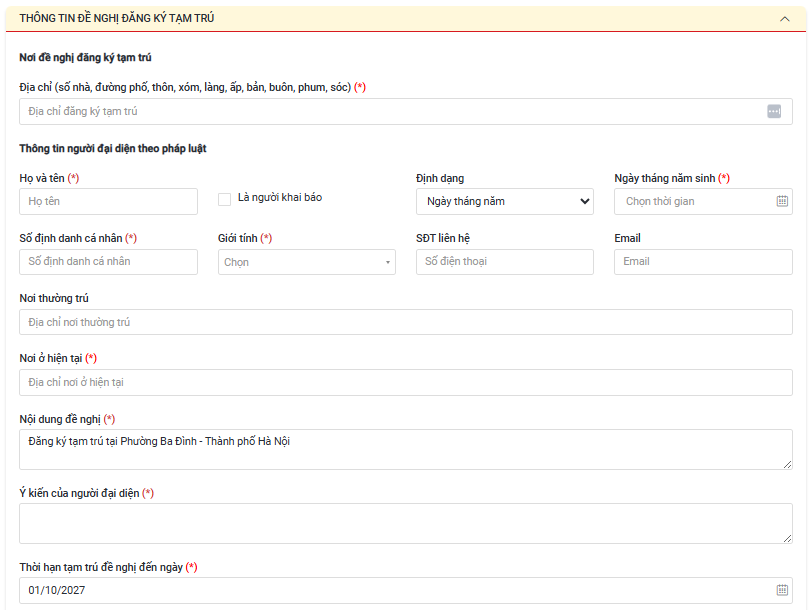
Task: Select the SĐT liên hệ phone field
Action: click(504, 261)
